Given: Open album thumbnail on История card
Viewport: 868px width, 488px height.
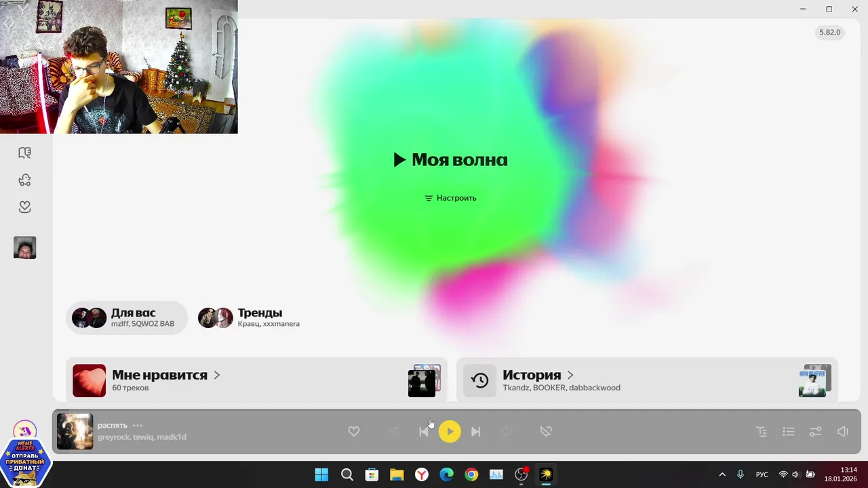Looking at the screenshot, I should click(x=814, y=381).
